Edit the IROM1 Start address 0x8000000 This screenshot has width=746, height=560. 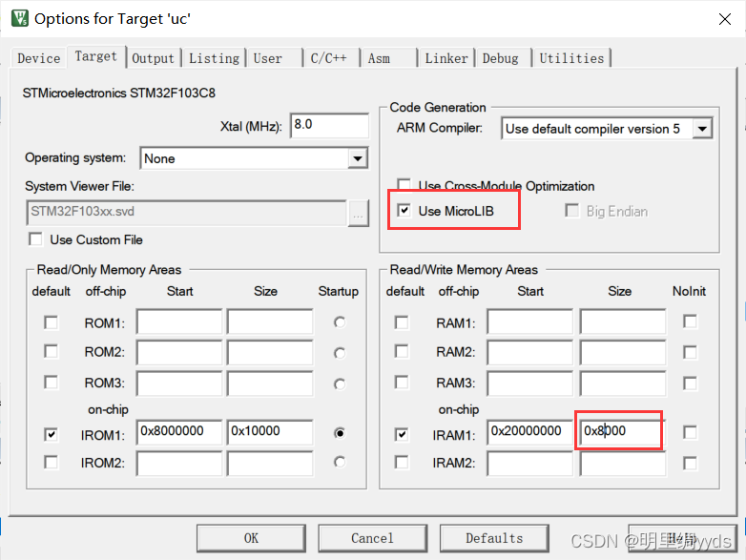pyautogui.click(x=179, y=432)
